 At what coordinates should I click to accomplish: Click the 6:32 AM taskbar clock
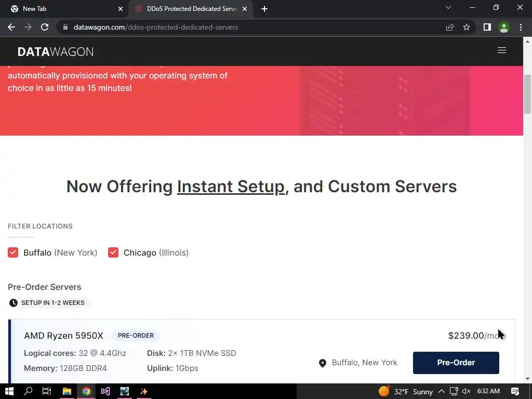[488, 392]
